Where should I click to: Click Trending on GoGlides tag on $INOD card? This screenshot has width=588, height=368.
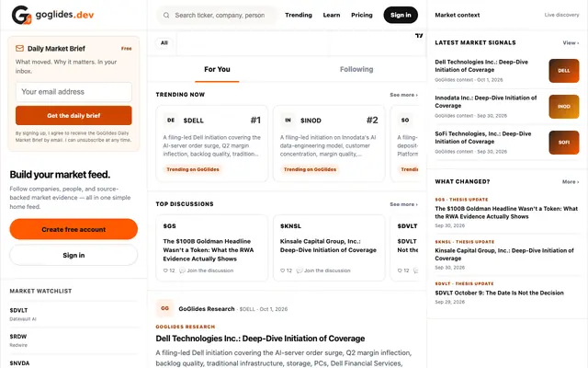click(310, 169)
